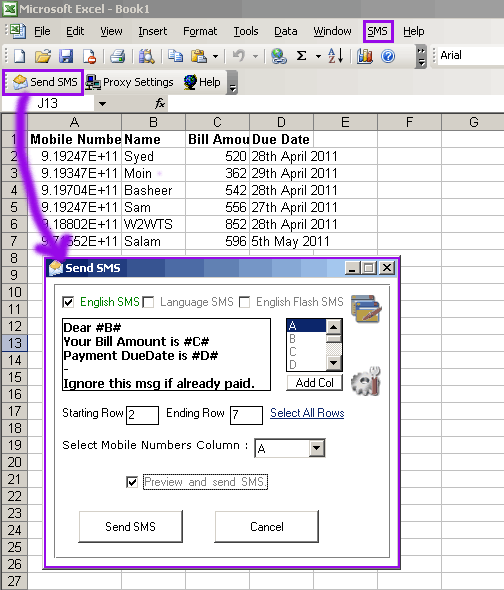Open the View menu
504x590 pixels.
[111, 31]
